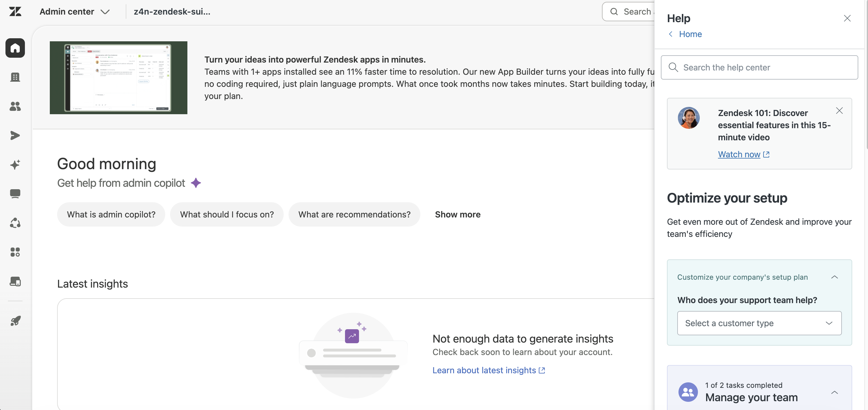Open the AI sparkle sidebar icon
The width and height of the screenshot is (868, 410).
click(x=15, y=164)
